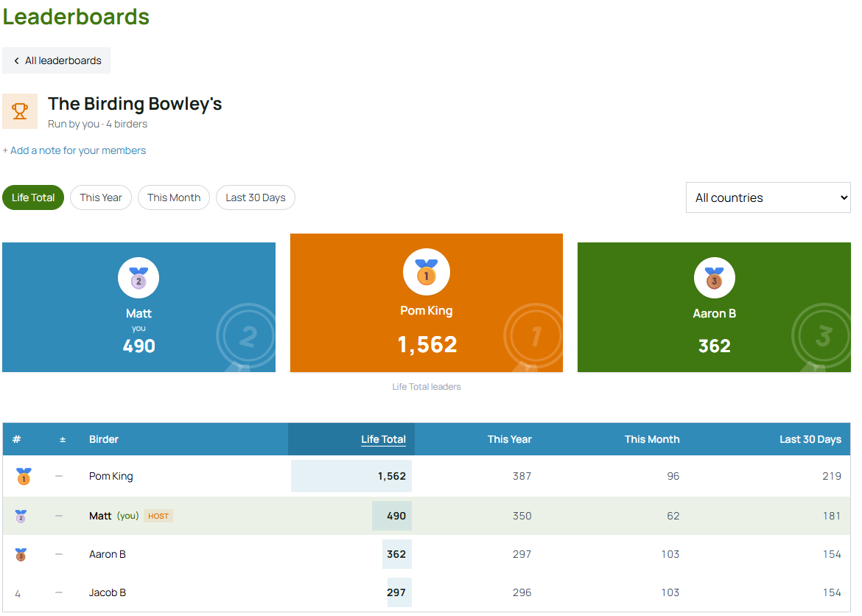Switch to the This Year filter
This screenshot has width=862, height=616.
pyautogui.click(x=101, y=197)
